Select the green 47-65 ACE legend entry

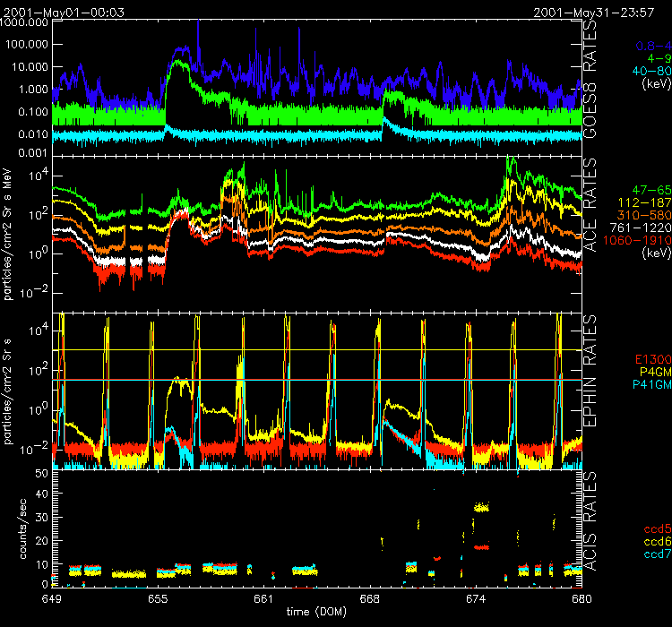click(649, 192)
